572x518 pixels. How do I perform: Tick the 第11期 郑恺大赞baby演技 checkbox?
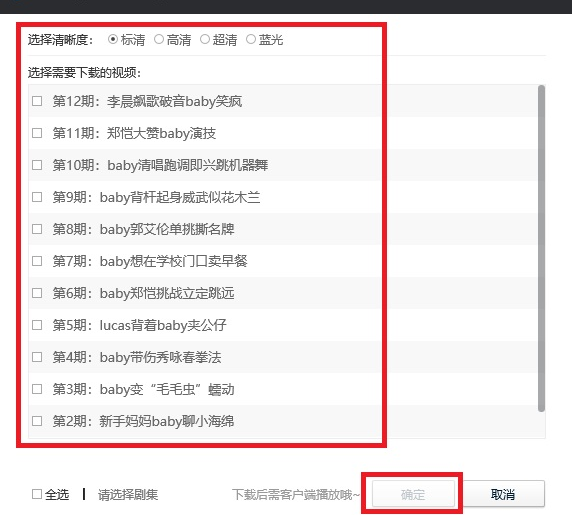(x=37, y=133)
